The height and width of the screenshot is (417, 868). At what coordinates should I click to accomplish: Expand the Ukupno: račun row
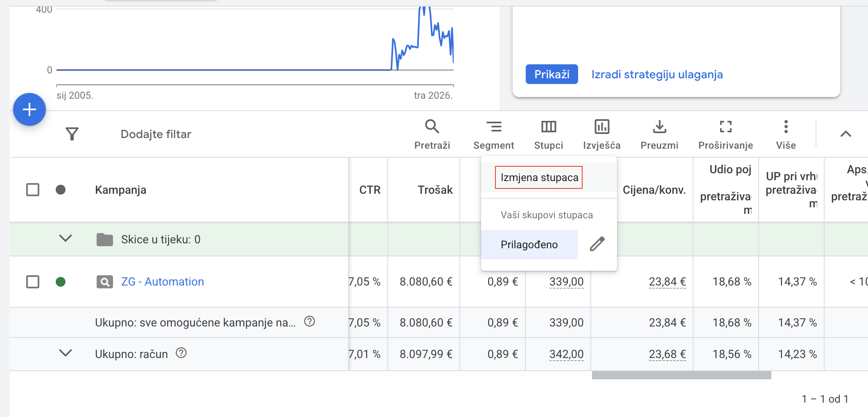click(x=66, y=353)
